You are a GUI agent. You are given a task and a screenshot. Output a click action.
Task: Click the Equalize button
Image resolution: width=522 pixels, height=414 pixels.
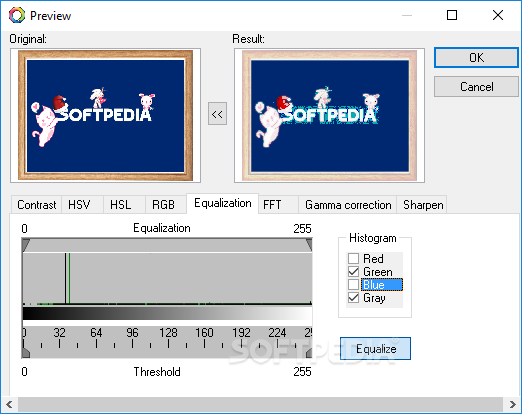pos(375,349)
